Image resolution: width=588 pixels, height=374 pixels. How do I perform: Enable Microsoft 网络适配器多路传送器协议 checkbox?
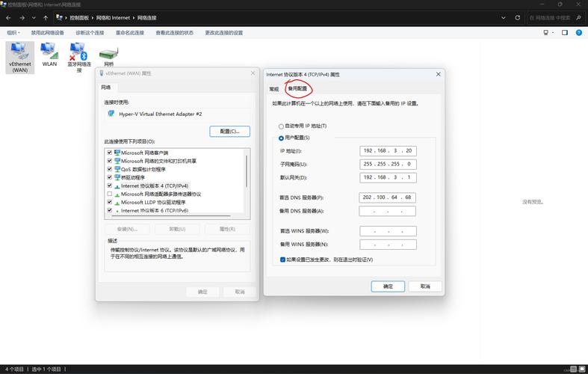(110, 194)
